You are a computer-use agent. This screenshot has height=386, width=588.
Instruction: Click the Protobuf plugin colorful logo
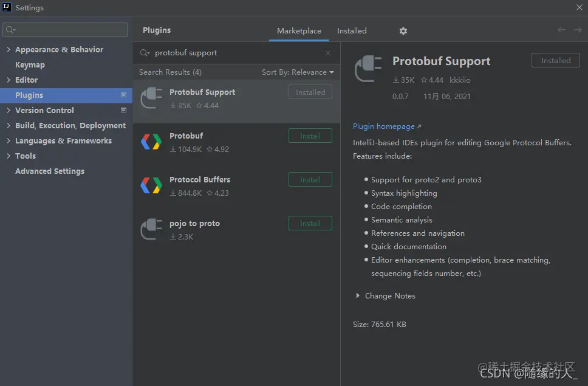(x=151, y=142)
